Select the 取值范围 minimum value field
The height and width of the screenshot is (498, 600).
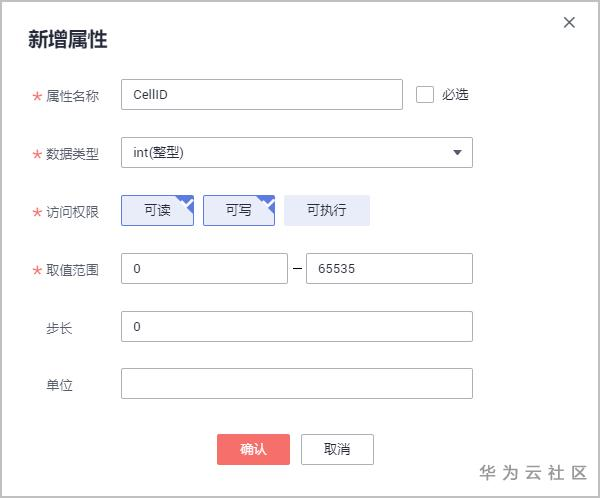click(x=204, y=269)
